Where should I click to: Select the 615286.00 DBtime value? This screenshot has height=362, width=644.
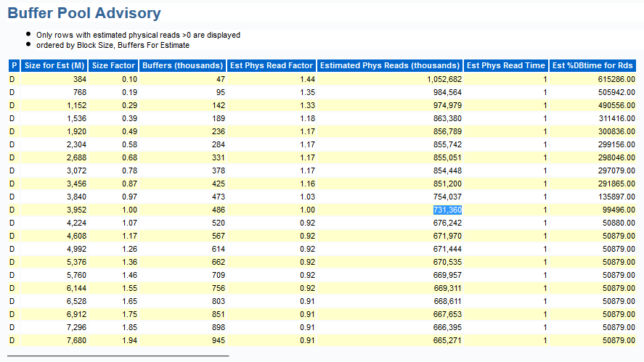point(616,79)
